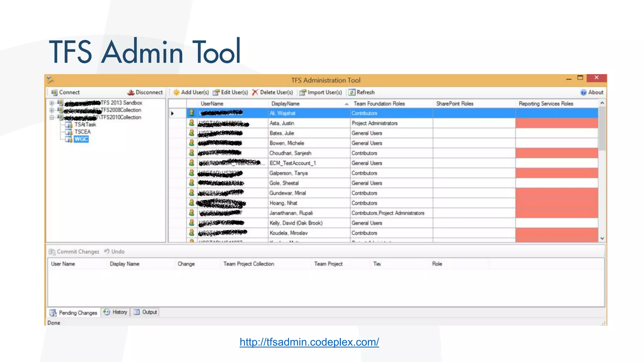Click the Add User(s) star icon
The width and height of the screenshot is (644, 362).
click(x=176, y=92)
